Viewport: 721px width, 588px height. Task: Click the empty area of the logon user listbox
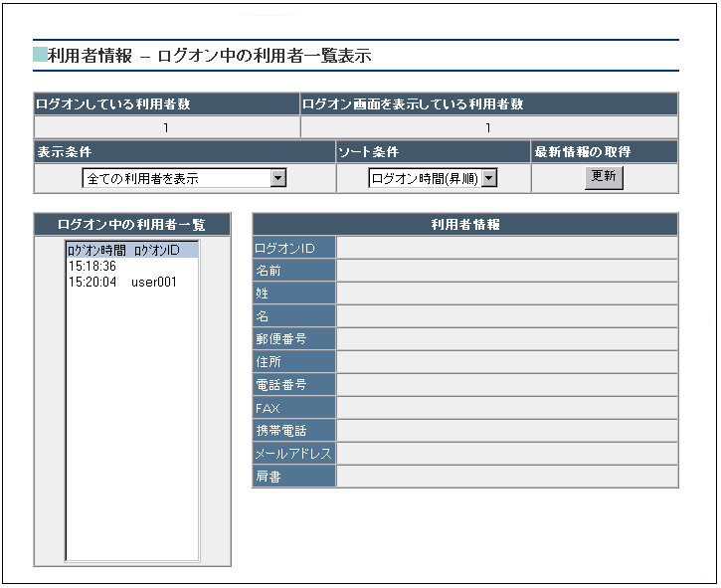[131, 428]
